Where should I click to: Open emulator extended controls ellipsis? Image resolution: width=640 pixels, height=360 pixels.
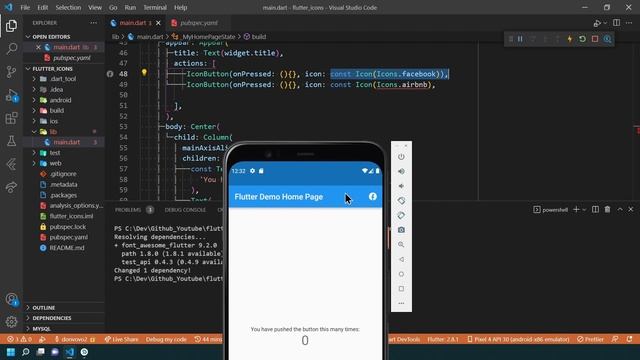401,304
